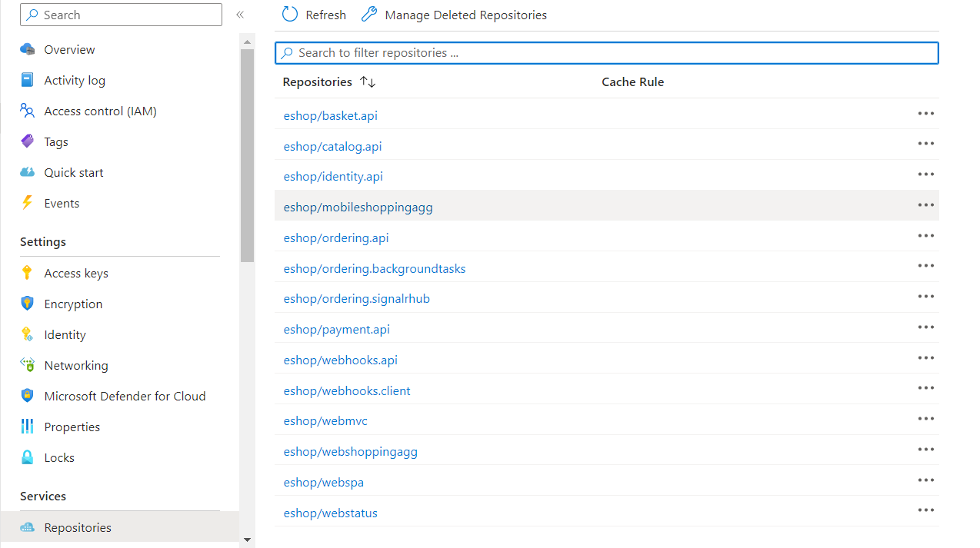
Task: Select the Encryption settings icon
Action: (x=28, y=304)
